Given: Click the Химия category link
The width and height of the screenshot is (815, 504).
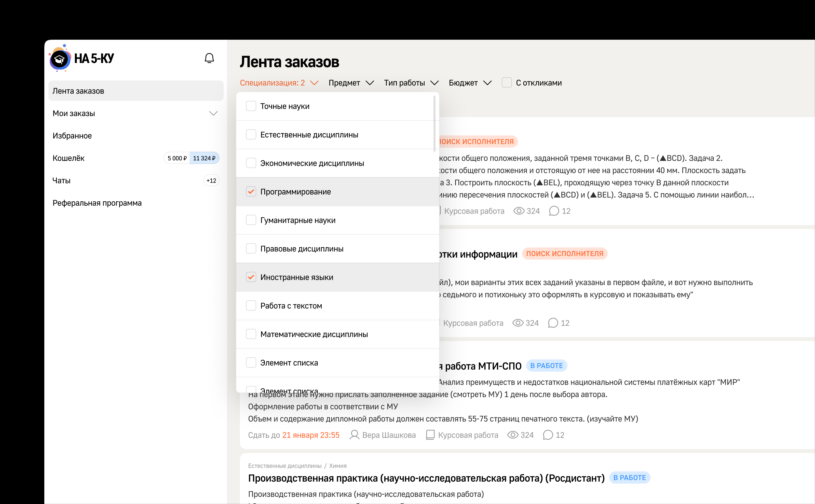Looking at the screenshot, I should coord(338,466).
